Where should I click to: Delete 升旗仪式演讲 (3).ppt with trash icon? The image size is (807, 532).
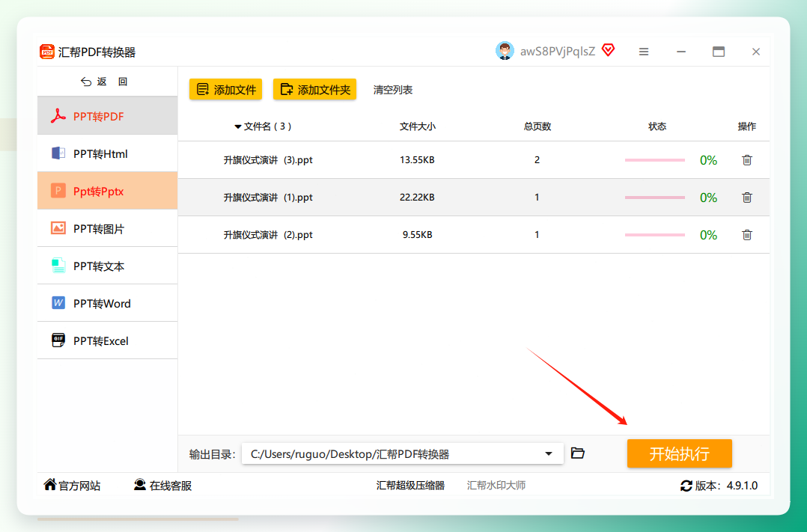[x=747, y=160]
